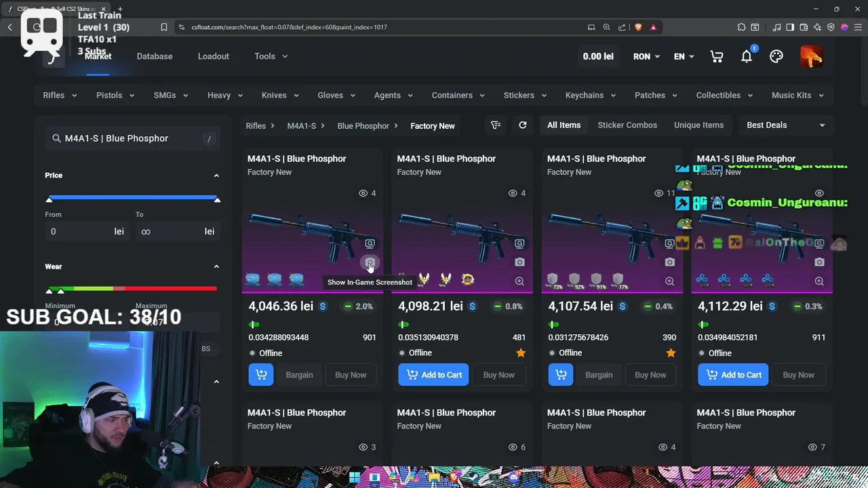This screenshot has height=488, width=868.
Task: Click the Price From input field
Action: [86, 232]
